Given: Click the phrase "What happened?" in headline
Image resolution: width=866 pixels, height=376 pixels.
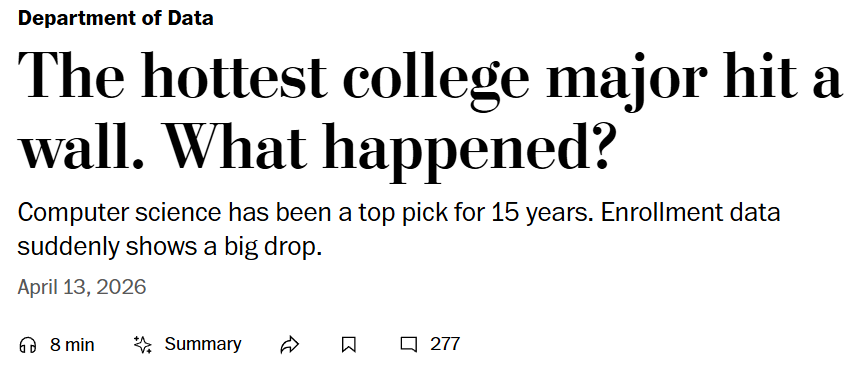Looking at the screenshot, I should (x=390, y=146).
